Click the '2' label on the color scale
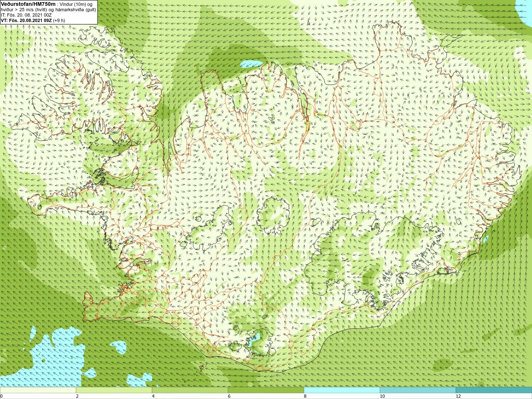The height and width of the screenshot is (399, 532). tap(77, 396)
